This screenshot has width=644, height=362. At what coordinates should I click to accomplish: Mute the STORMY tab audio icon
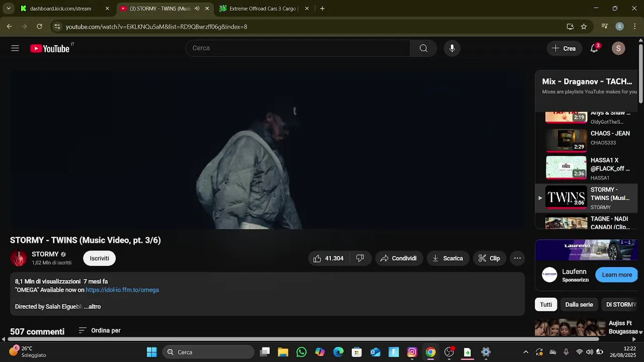click(197, 9)
